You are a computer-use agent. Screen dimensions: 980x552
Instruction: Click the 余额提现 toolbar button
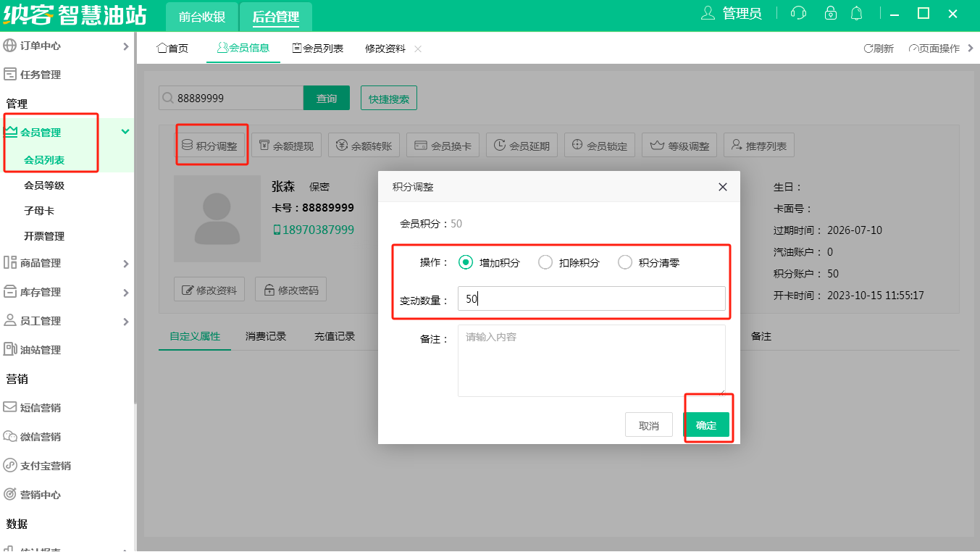pos(286,146)
